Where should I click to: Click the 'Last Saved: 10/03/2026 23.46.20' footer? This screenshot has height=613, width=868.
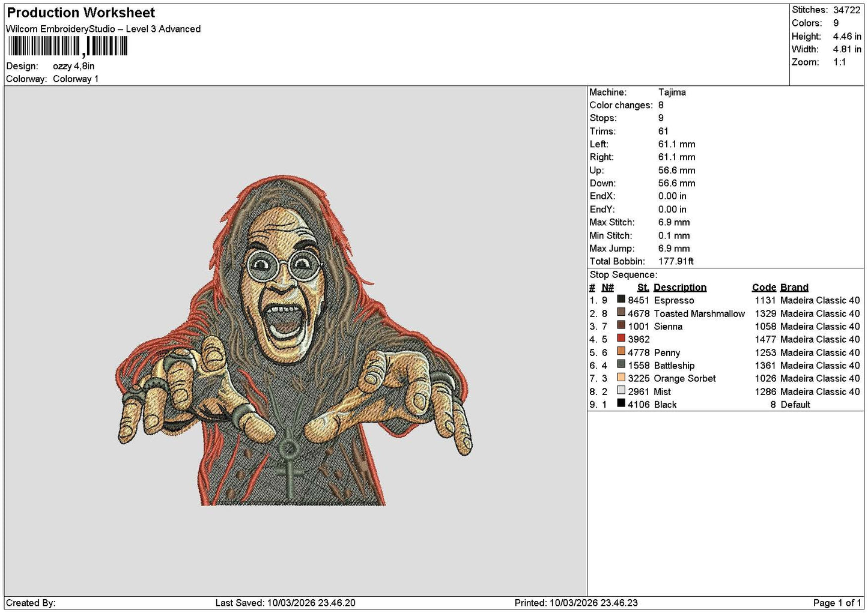[285, 603]
